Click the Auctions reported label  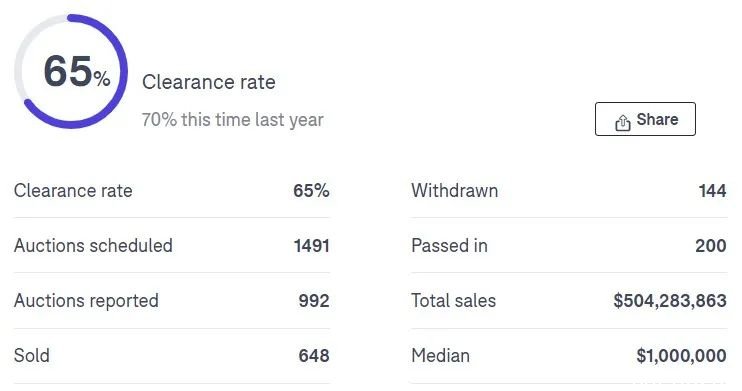tap(86, 301)
